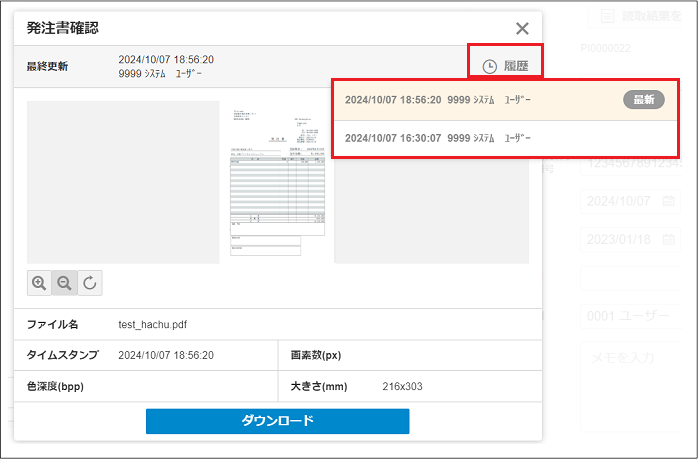Click the 2023/01/18 date input field

pos(620,240)
